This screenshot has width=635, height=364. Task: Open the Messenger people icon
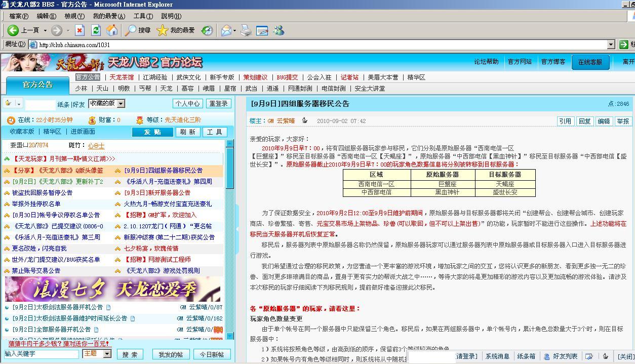coord(279,30)
